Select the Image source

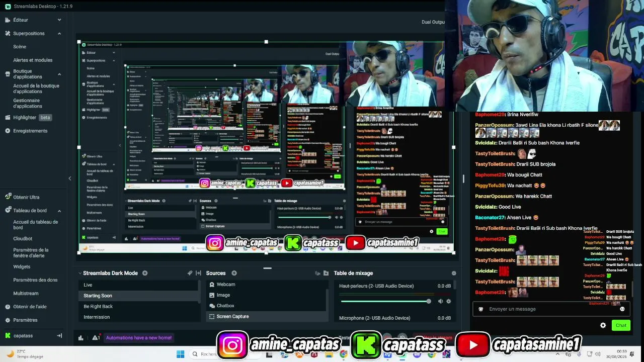coord(267,295)
